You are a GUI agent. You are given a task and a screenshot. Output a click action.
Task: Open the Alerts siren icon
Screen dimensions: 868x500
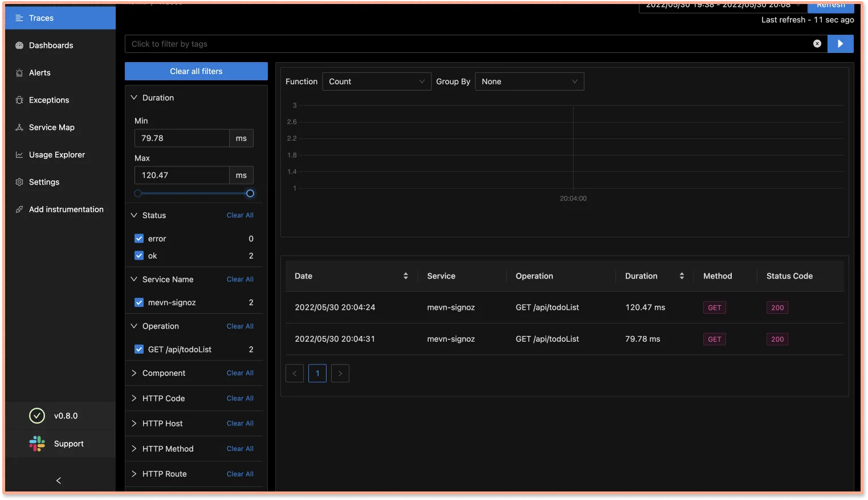[x=19, y=73]
